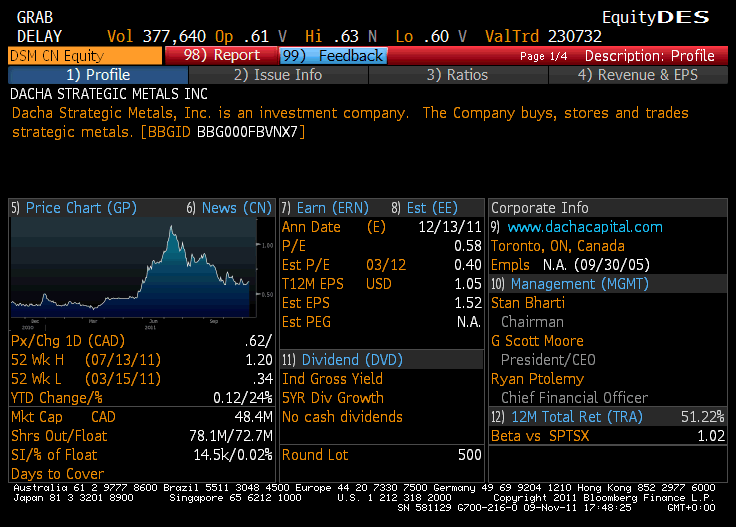Select the DSM CN Equity ticker field
Screen dimensions: 736x527
pyautogui.click(x=85, y=56)
